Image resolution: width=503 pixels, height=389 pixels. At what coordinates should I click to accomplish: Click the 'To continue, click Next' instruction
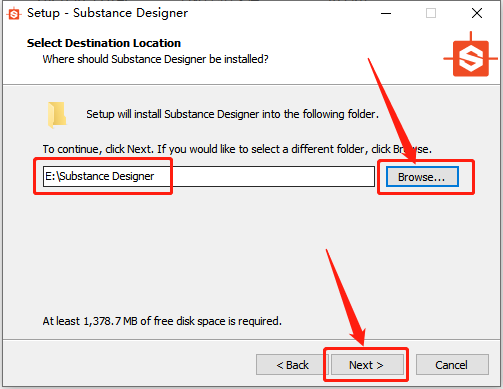tap(237, 149)
